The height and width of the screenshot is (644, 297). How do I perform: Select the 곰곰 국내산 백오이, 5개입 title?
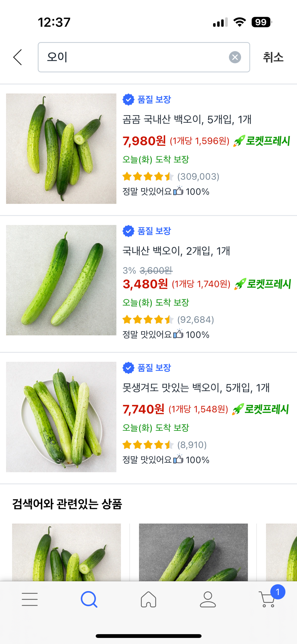pos(187,119)
